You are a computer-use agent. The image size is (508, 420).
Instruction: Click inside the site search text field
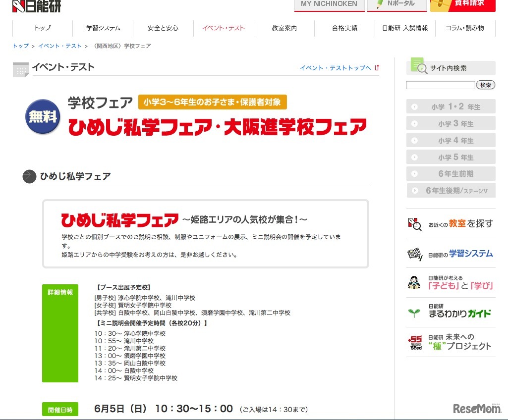440,85
